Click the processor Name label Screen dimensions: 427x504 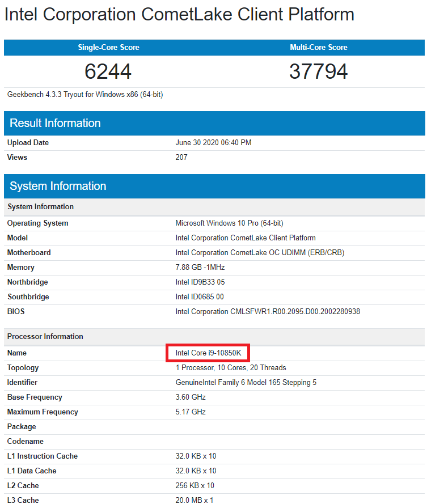[17, 353]
